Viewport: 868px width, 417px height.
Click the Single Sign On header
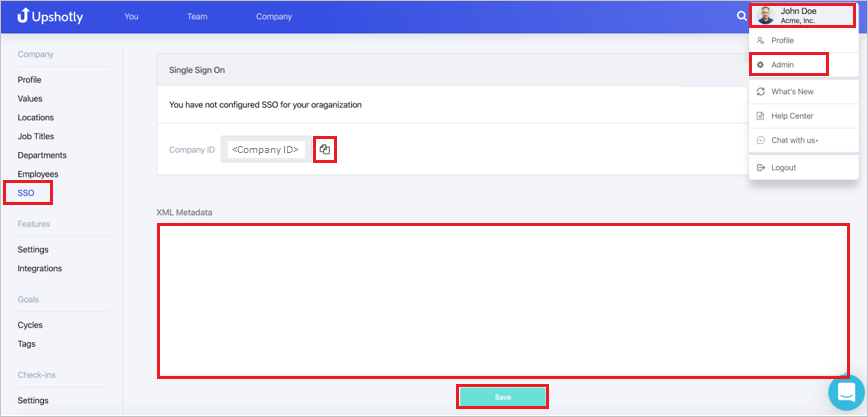tap(197, 70)
